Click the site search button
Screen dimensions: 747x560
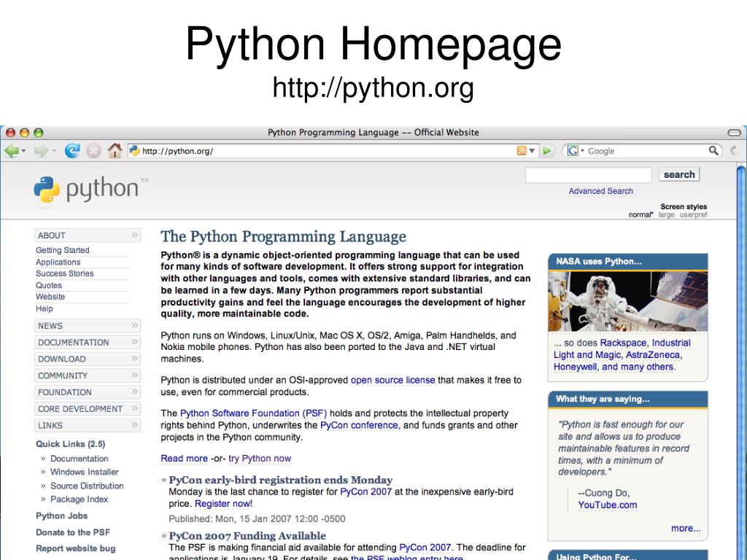(x=679, y=175)
